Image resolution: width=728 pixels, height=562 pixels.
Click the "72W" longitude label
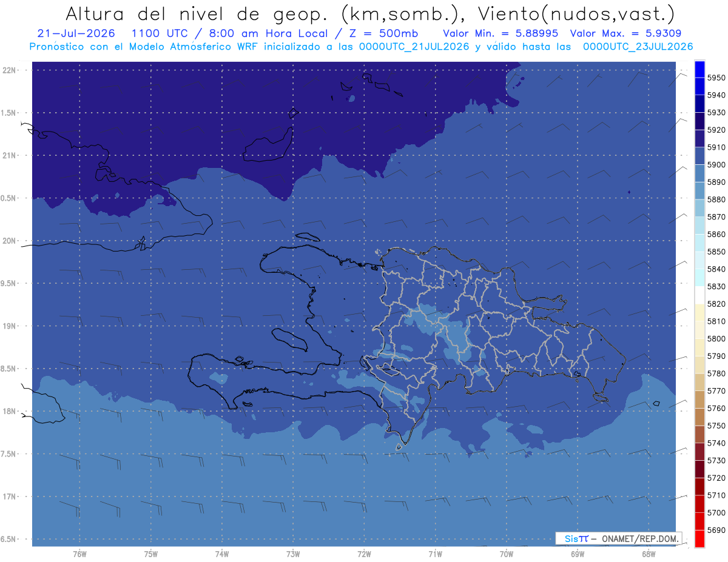click(x=364, y=555)
